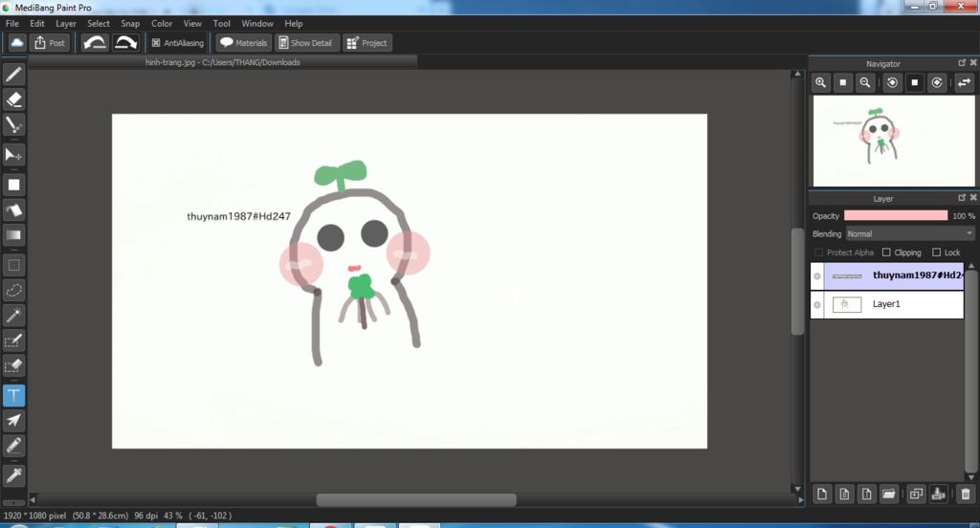Open the Tool menu
This screenshot has height=528, width=980.
pos(221,23)
